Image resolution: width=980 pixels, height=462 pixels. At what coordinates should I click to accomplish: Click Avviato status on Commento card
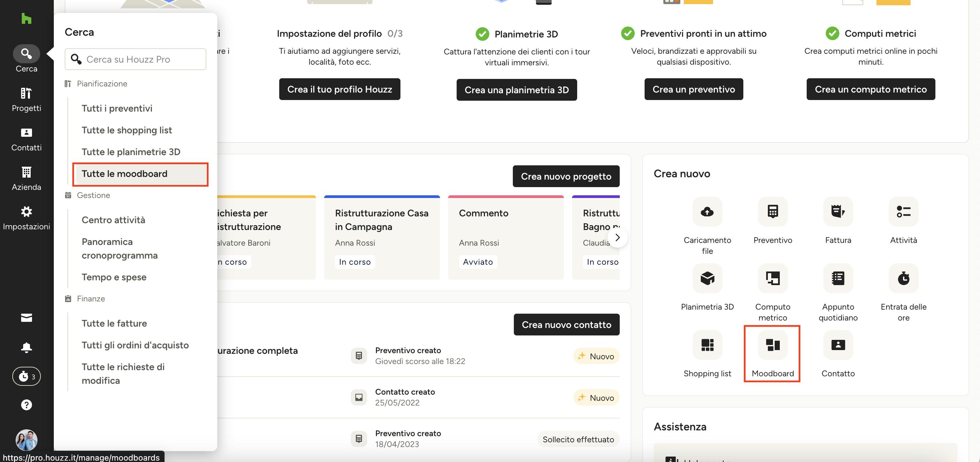tap(478, 262)
